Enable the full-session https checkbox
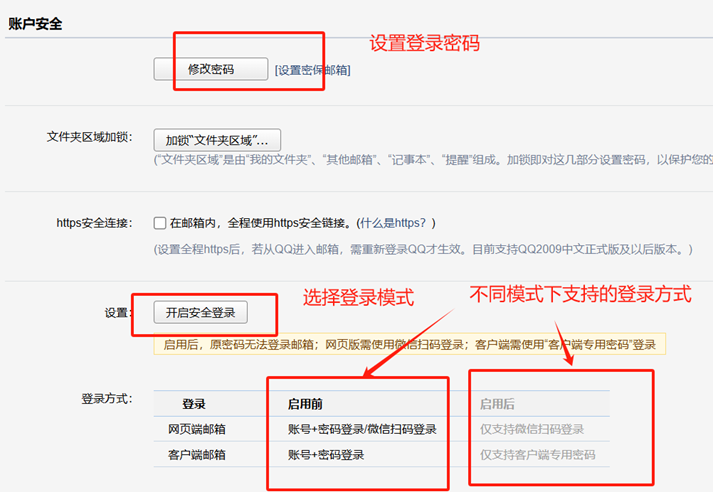713x492 pixels. (160, 222)
